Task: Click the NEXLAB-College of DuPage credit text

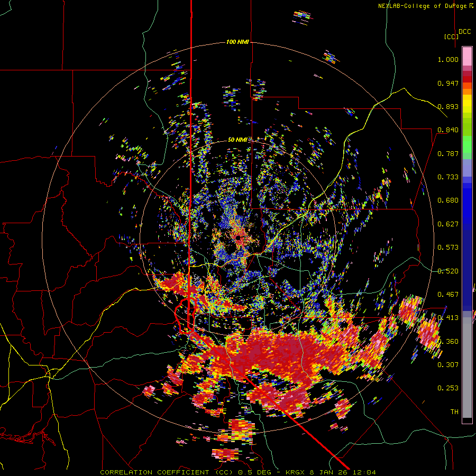Action: tap(422, 6)
